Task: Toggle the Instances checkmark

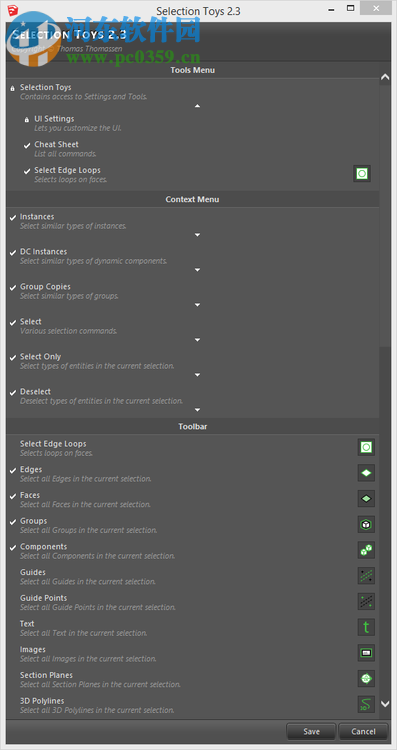Action: coord(13,217)
